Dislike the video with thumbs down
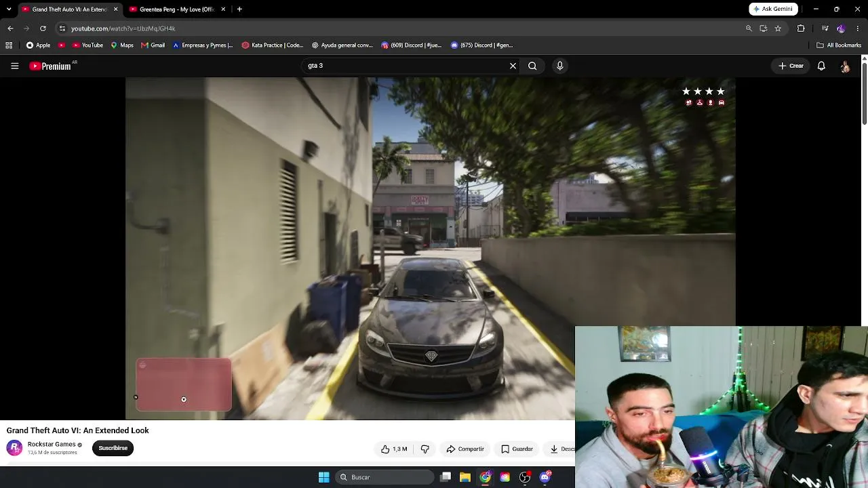This screenshot has height=488, width=868. pyautogui.click(x=425, y=449)
